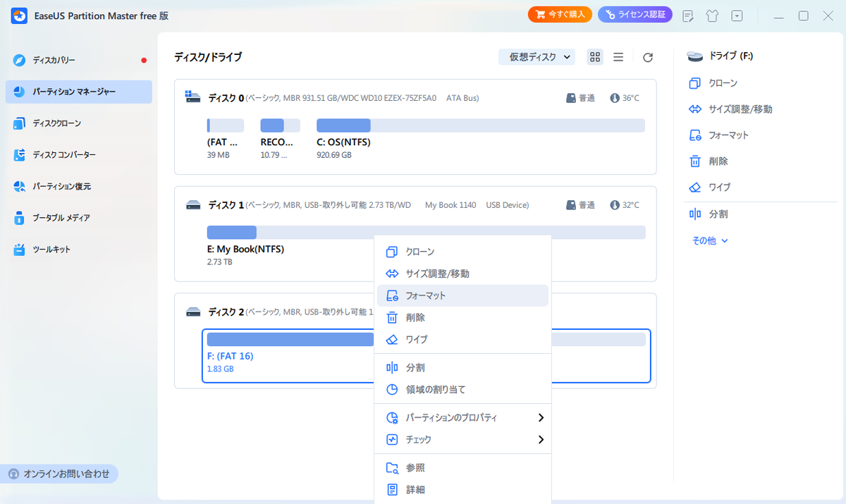Select クローン in context menu
Screen dimensions: 846x504
[x=462, y=252]
